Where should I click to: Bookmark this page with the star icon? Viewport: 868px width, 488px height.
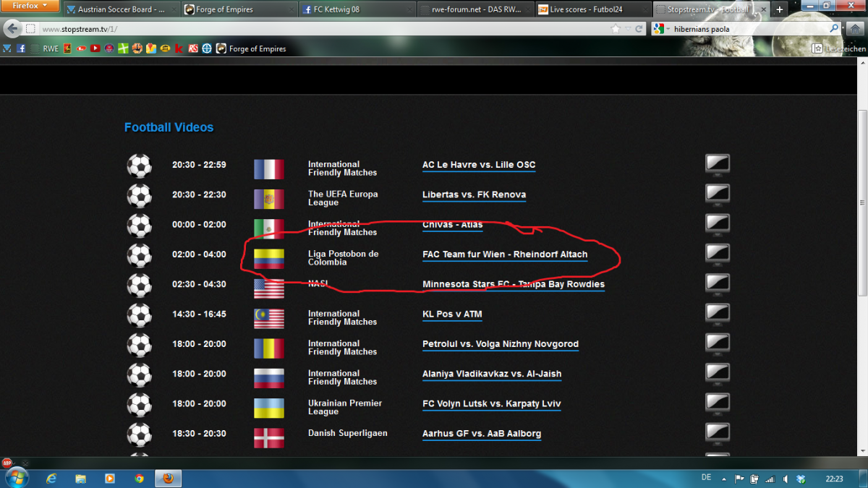[x=616, y=29]
